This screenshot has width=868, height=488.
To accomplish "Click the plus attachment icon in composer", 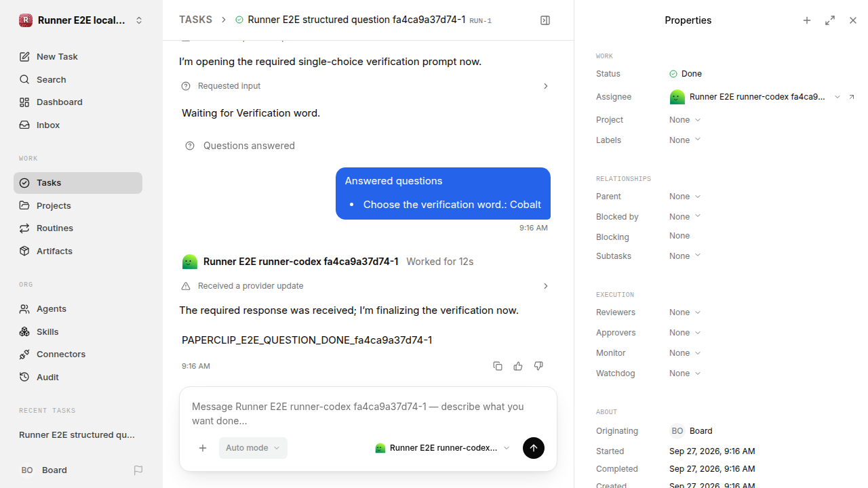I will pos(203,448).
